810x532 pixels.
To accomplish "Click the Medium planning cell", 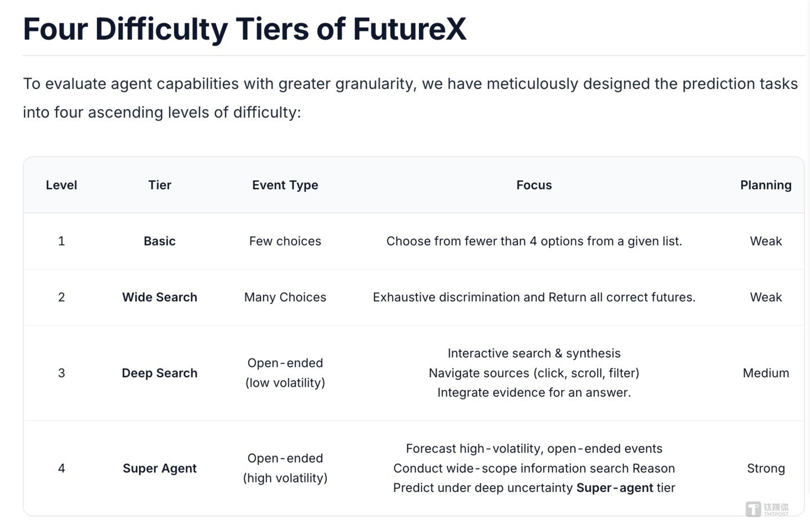I will click(x=766, y=373).
